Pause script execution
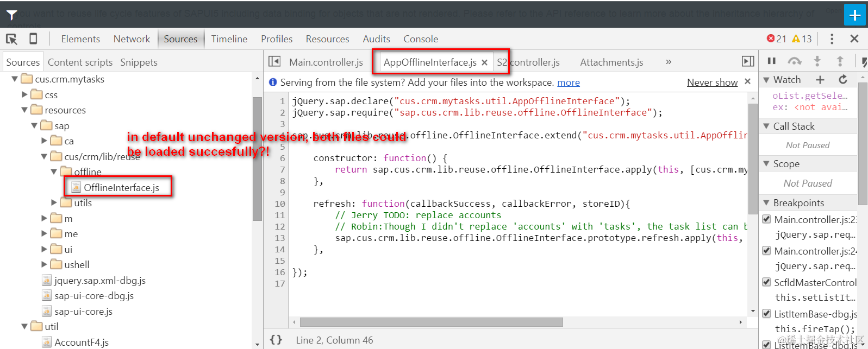This screenshot has height=349, width=868. [x=771, y=61]
